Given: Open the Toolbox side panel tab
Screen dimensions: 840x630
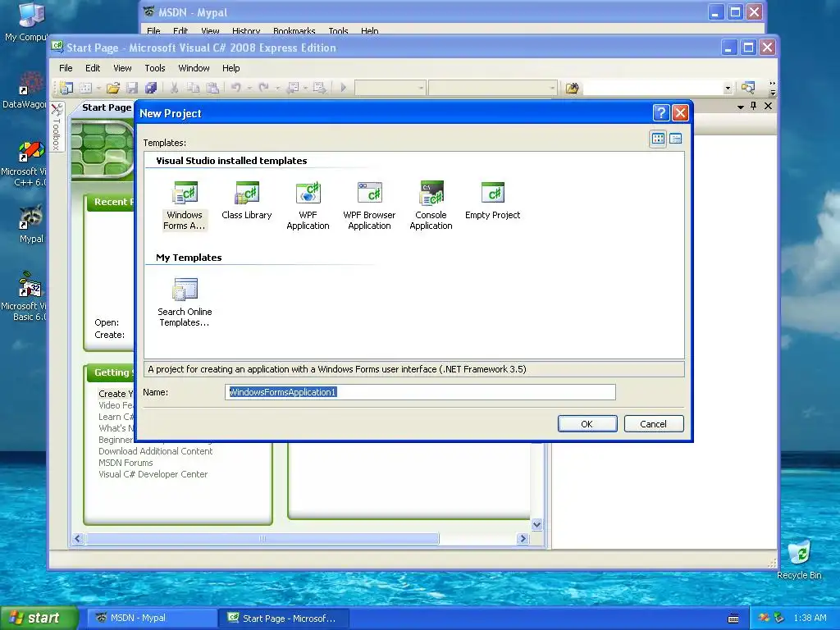Looking at the screenshot, I should coord(57,127).
